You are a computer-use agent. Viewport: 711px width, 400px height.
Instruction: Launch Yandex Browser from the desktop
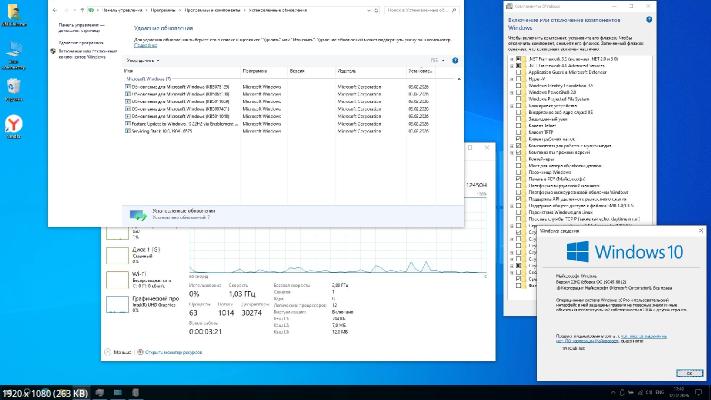pyautogui.click(x=14, y=125)
